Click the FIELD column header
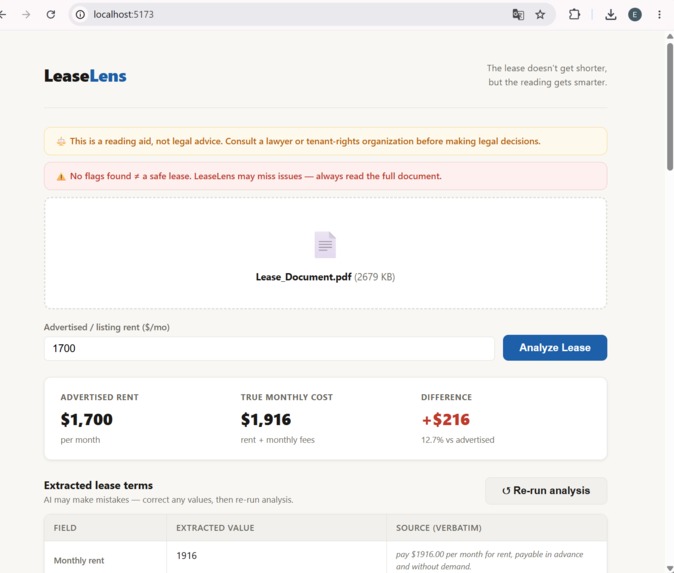 65,528
